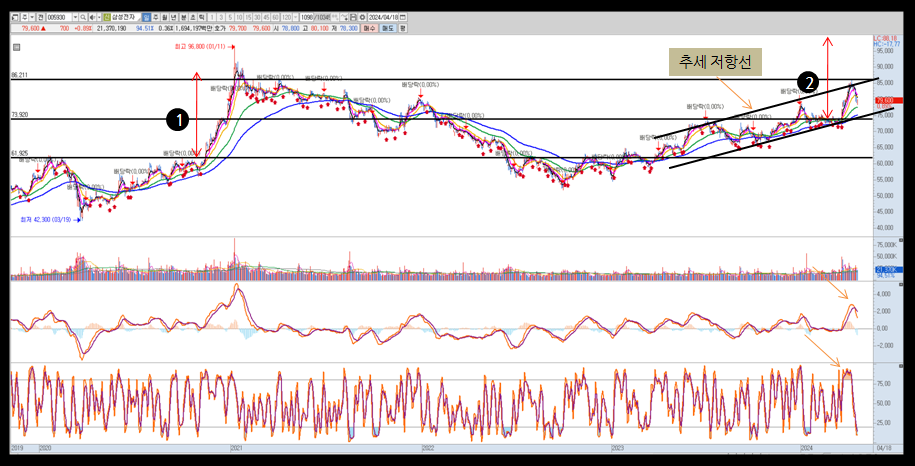Click the high price value 80,100

pyautogui.click(x=320, y=29)
